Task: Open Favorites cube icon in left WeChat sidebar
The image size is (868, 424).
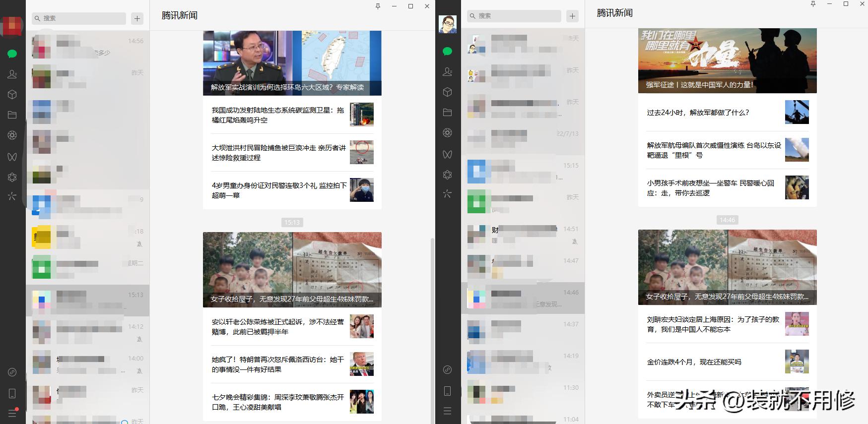Action: pos(12,94)
